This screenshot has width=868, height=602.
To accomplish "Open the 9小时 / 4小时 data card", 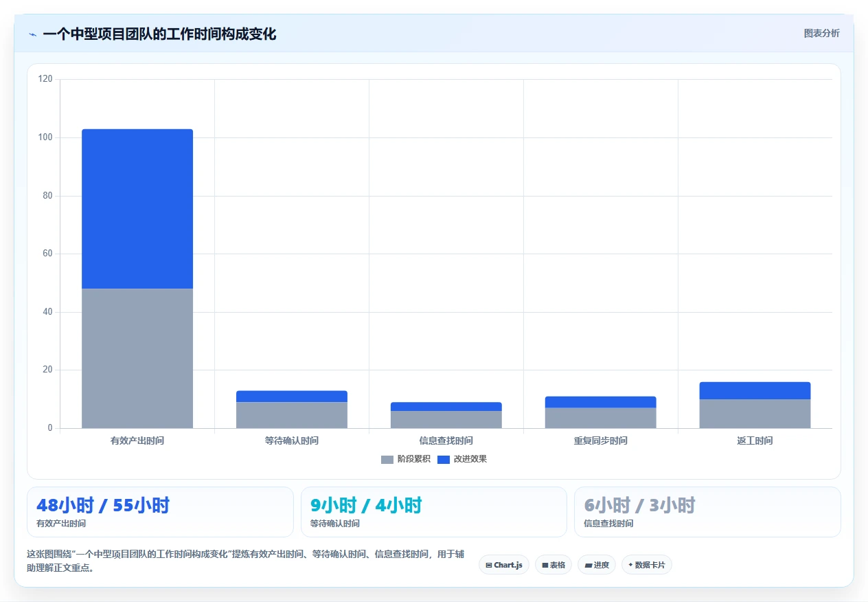I will [434, 512].
